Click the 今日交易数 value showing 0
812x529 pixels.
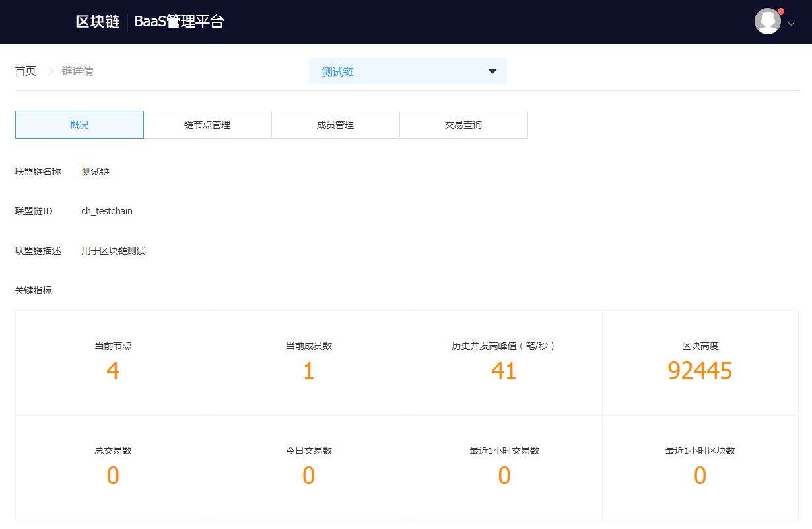308,476
